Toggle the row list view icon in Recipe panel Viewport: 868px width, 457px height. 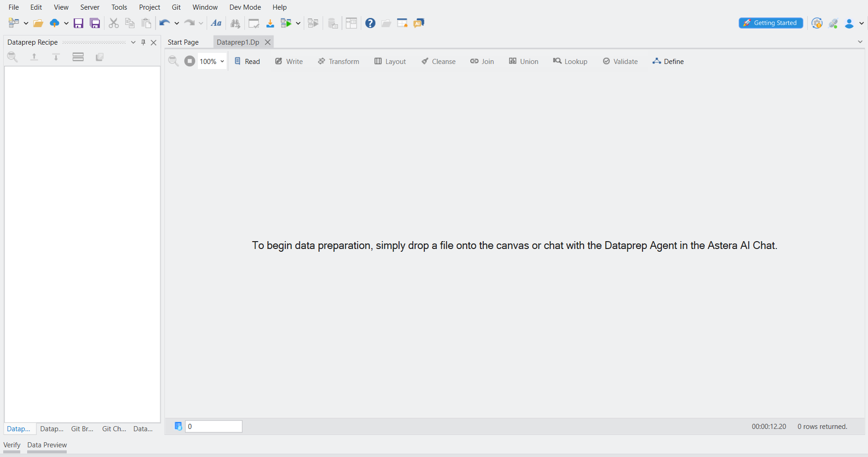tap(78, 57)
